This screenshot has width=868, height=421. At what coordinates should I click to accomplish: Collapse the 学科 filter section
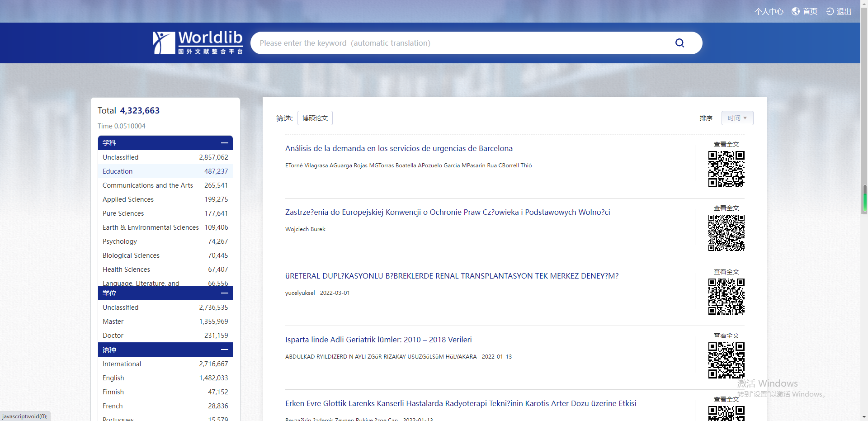[224, 143]
